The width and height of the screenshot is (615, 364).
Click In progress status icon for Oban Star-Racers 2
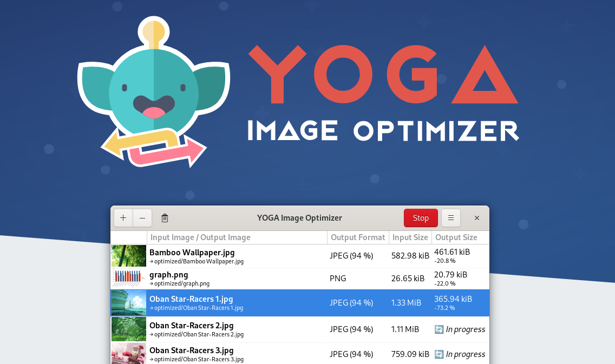tap(439, 329)
